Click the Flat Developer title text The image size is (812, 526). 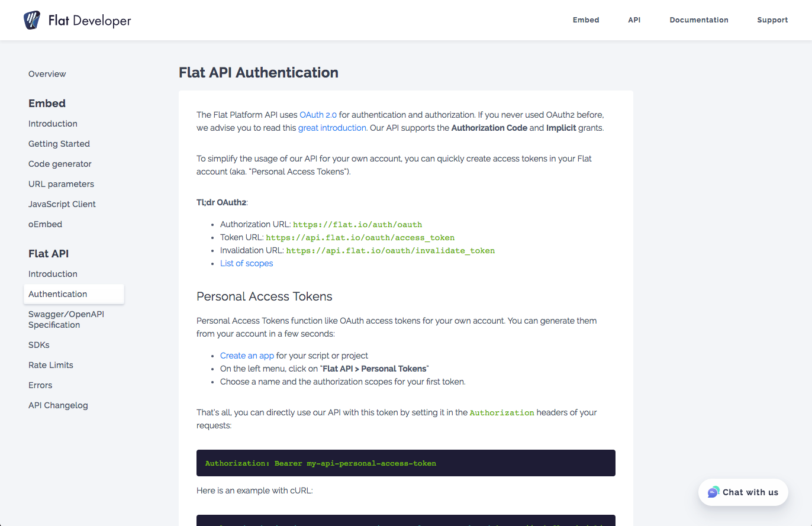coord(89,21)
